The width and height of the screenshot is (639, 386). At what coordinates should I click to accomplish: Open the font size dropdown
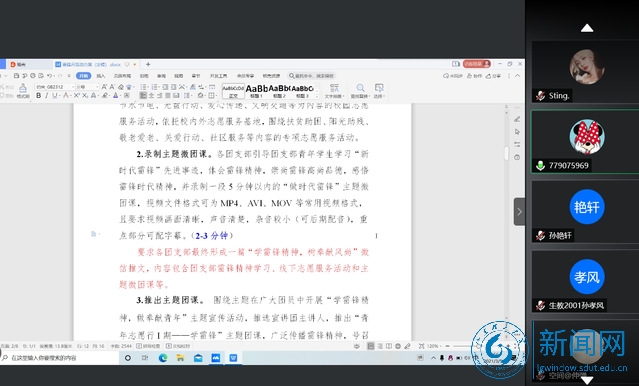click(x=88, y=87)
